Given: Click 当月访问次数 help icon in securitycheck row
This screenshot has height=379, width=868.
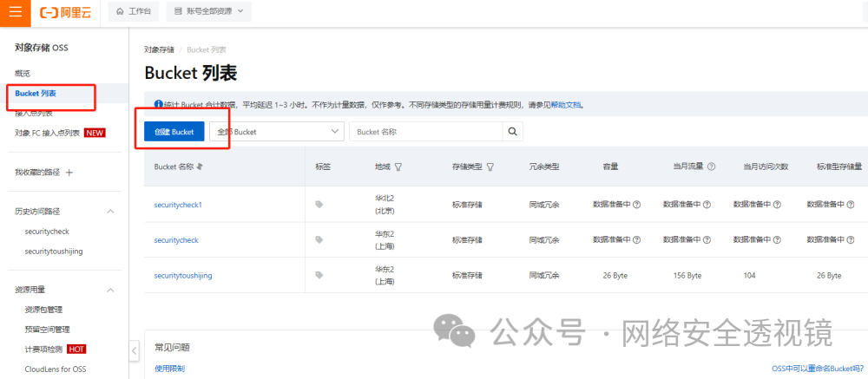Looking at the screenshot, I should [x=777, y=240].
